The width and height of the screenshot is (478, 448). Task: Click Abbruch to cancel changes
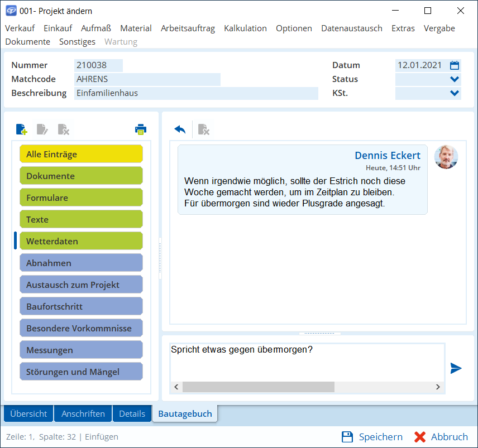[x=441, y=437]
